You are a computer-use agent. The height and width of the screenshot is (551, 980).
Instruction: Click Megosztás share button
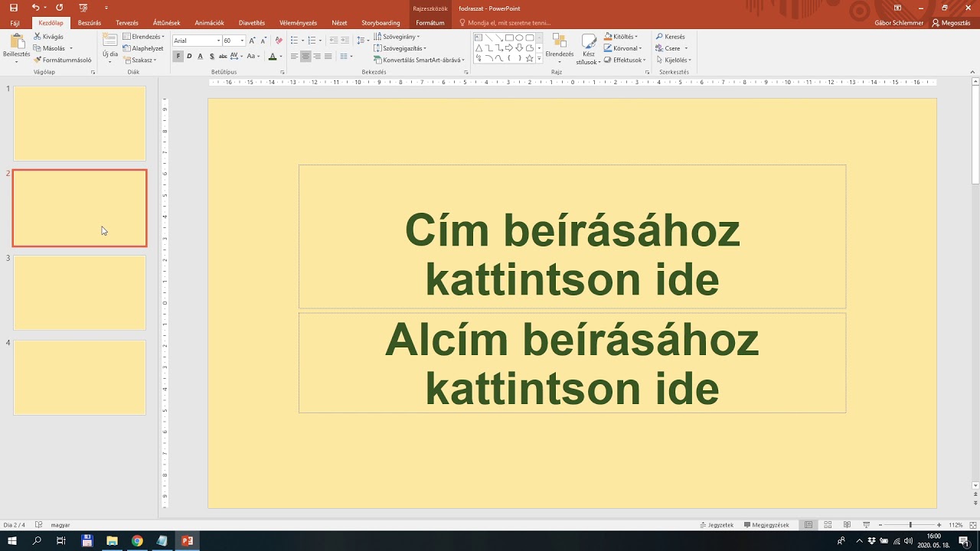coord(952,23)
